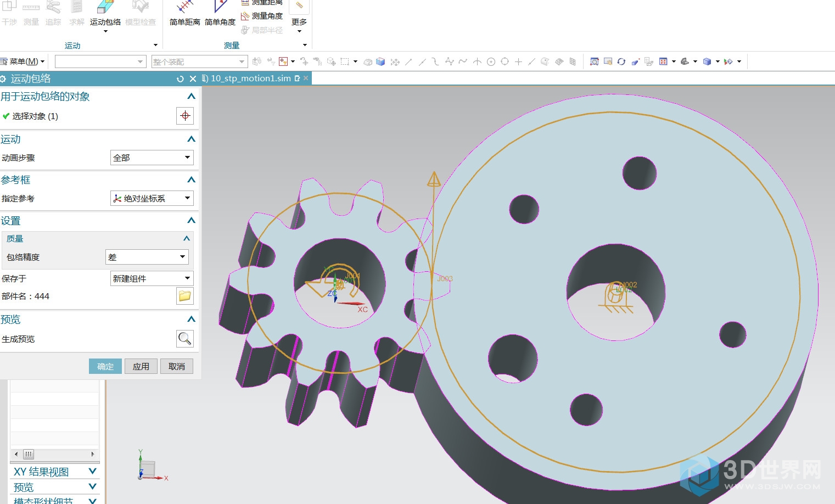This screenshot has height=504, width=835.
Task: Click the rectangle selection icon
Action: [345, 61]
